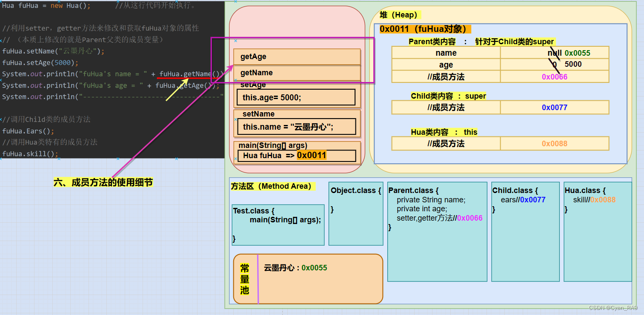Click the 'Hua.class {' title
This screenshot has height=315, width=644.
point(585,190)
